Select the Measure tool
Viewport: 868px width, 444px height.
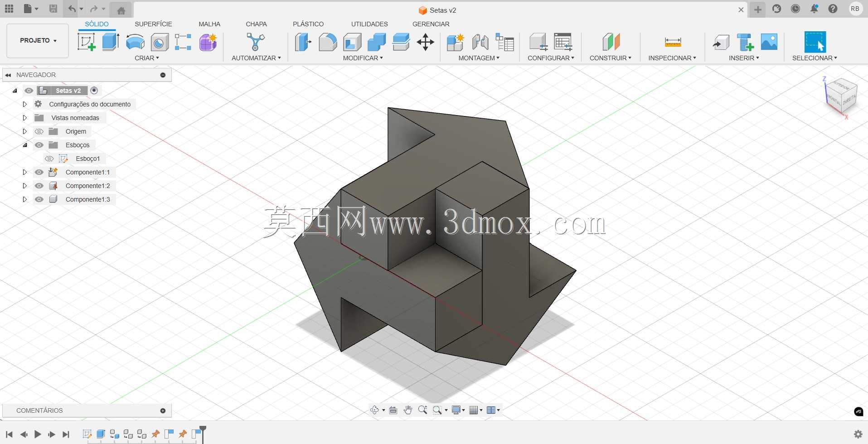(673, 42)
